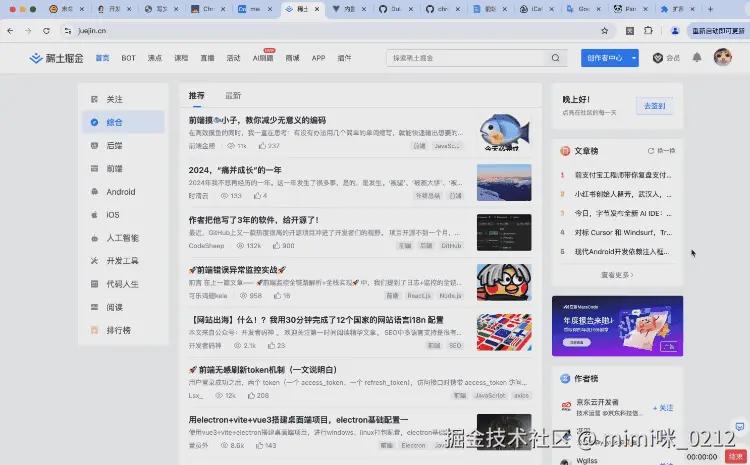
Task: Select the 前端 category icon
Action: [94, 168]
